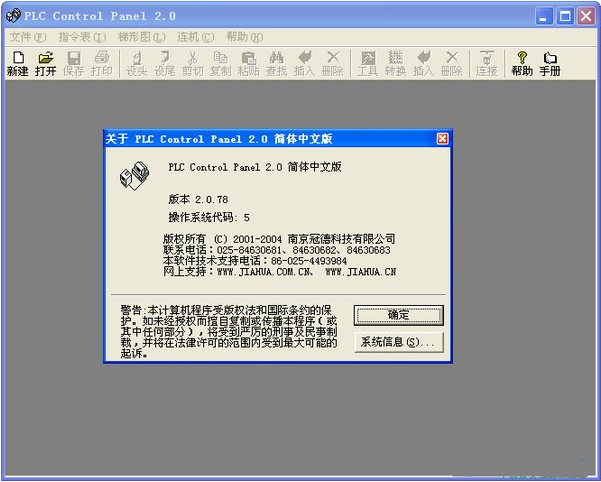Click the 警告 copyright warning paragraph
601x482 pixels.
(x=229, y=332)
